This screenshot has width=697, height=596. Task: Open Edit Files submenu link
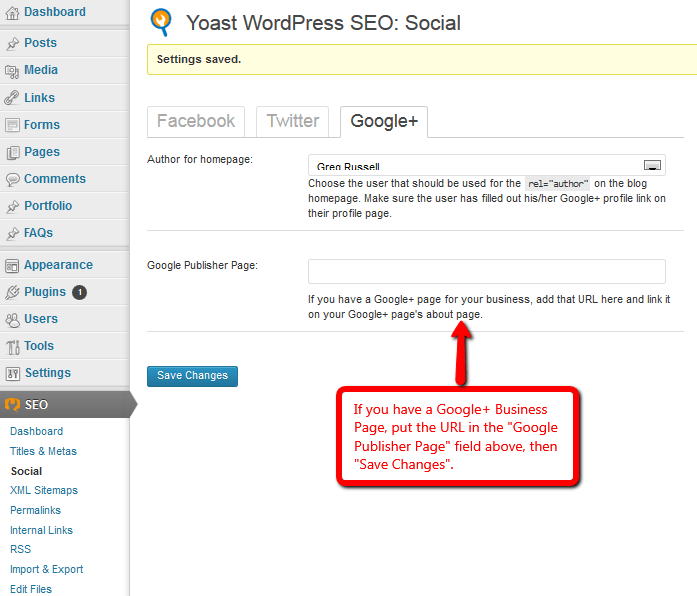click(x=31, y=589)
